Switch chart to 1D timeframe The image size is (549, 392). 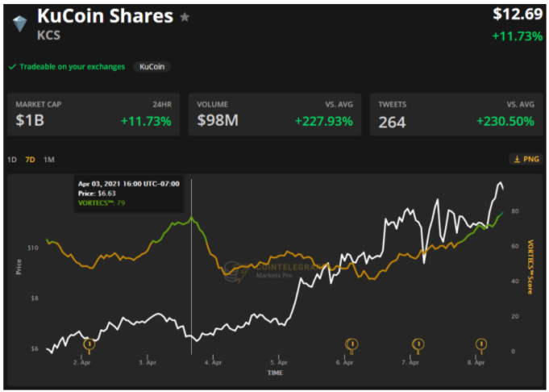[12, 160]
